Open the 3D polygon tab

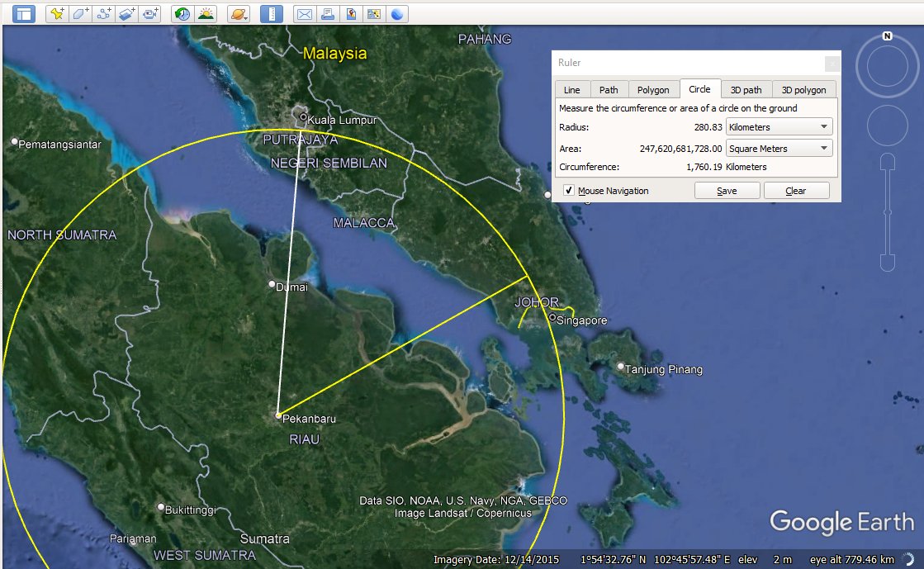[x=803, y=90]
